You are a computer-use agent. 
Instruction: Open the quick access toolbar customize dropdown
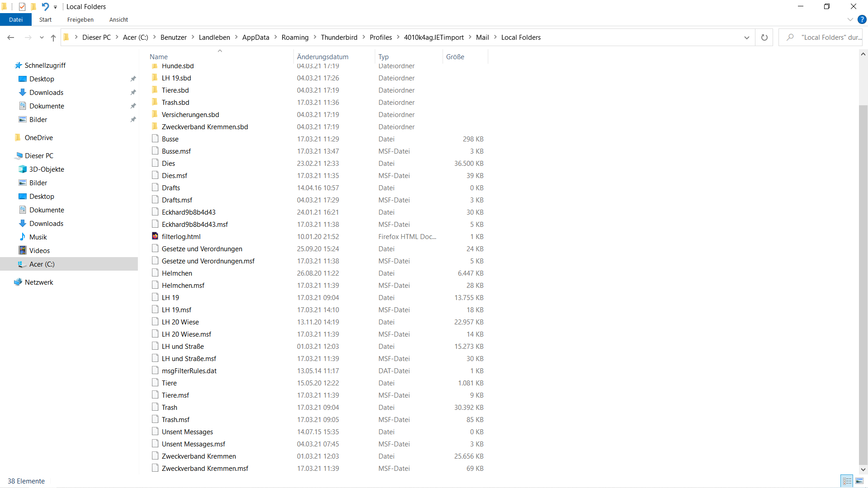coord(56,7)
